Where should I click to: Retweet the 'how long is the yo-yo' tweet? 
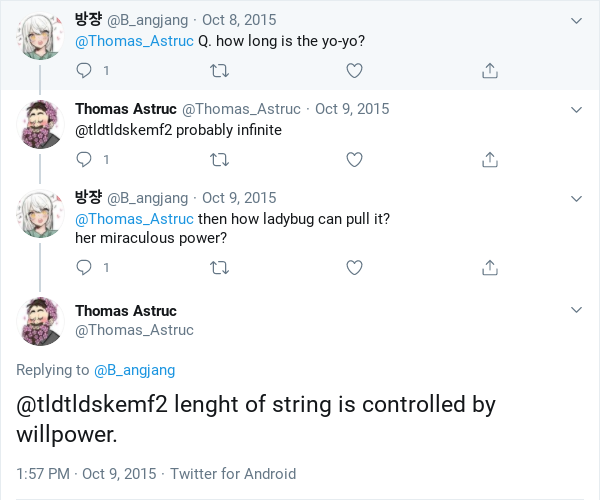click(220, 71)
